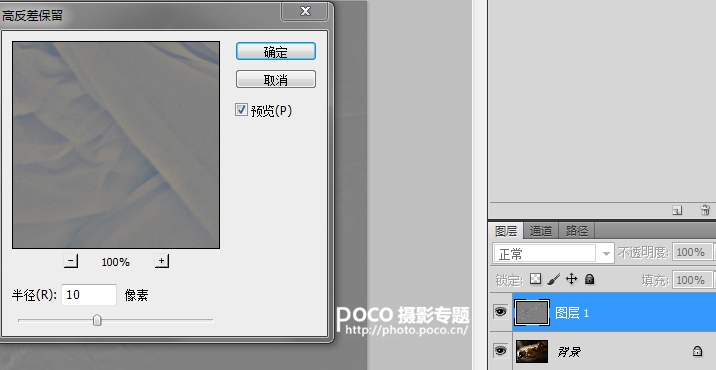Toggle lock image pixels brush icon

pyautogui.click(x=553, y=279)
